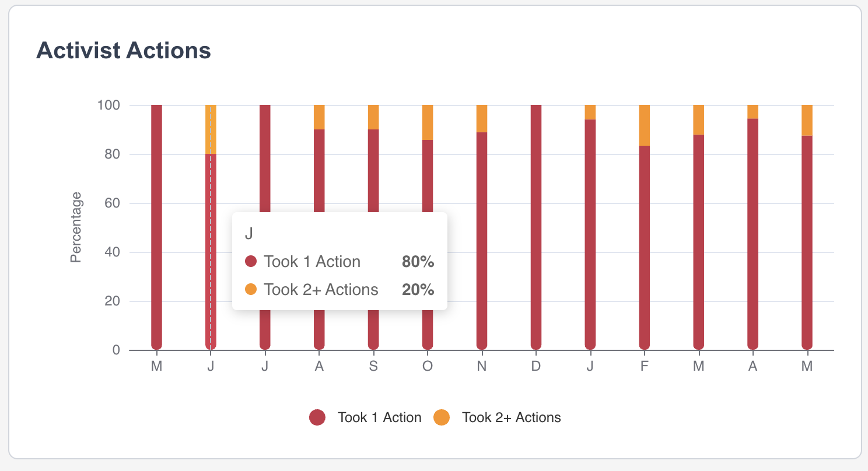868x471 pixels.
Task: Click the red bar above the N label
Action: coord(482,239)
